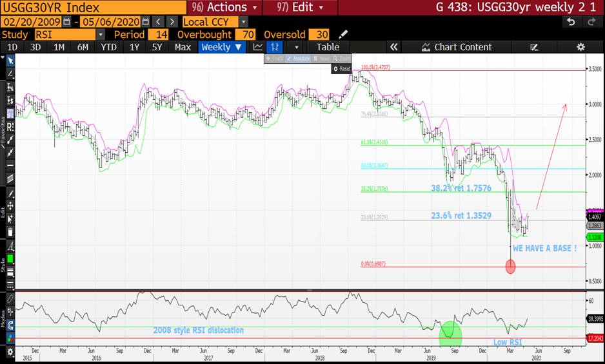
Task: Step date range forward with right arrow
Action: (x=172, y=22)
